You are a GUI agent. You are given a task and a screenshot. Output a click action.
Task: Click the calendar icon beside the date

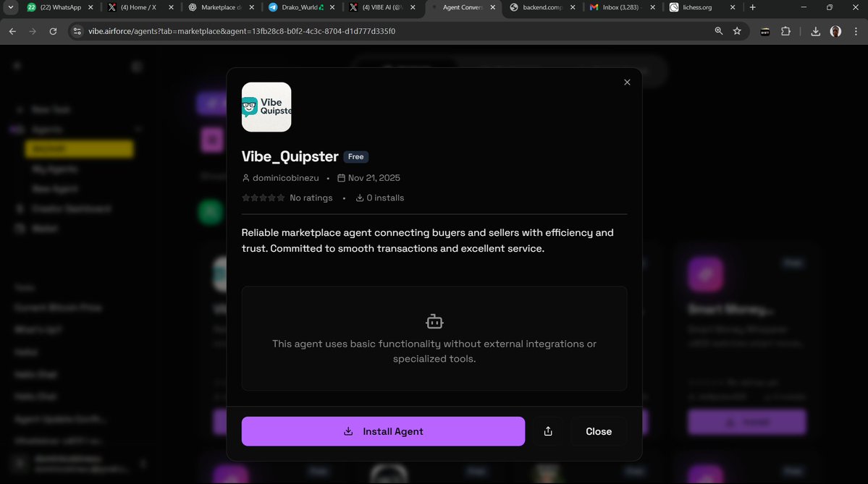click(x=341, y=177)
